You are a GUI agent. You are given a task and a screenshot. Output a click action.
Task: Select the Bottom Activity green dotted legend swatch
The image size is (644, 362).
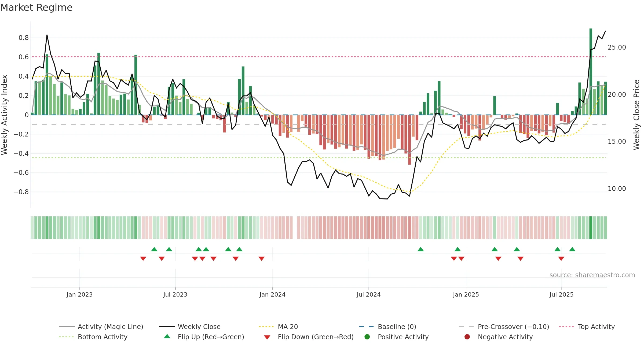tap(66, 337)
